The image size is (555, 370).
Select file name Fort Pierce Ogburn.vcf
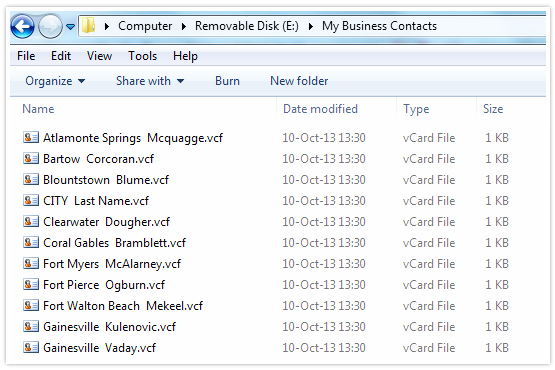104,285
